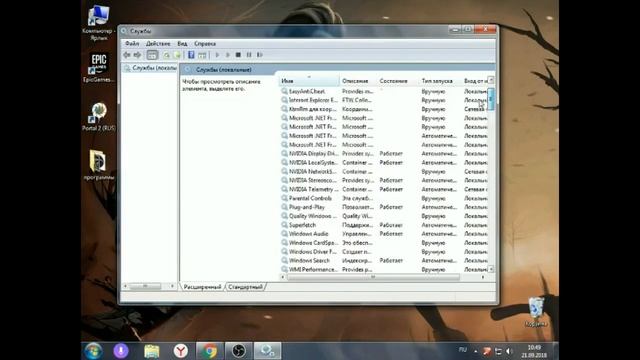Image resolution: width=640 pixels, height=360 pixels.
Task: Open the Справка menu
Action: (x=205, y=43)
